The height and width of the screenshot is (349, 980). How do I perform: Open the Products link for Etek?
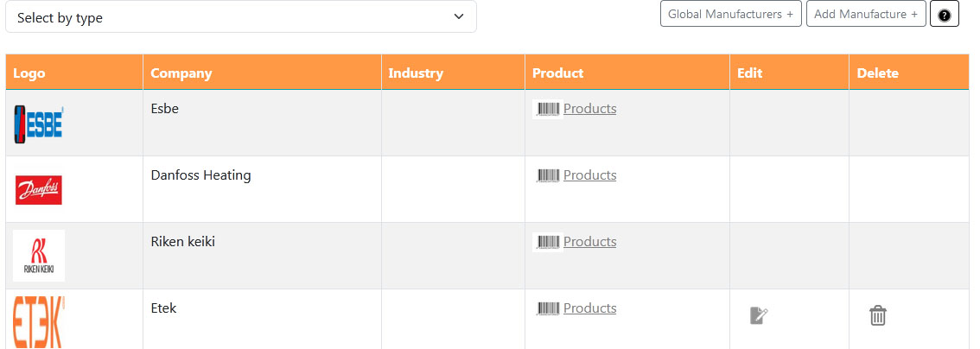(x=590, y=308)
